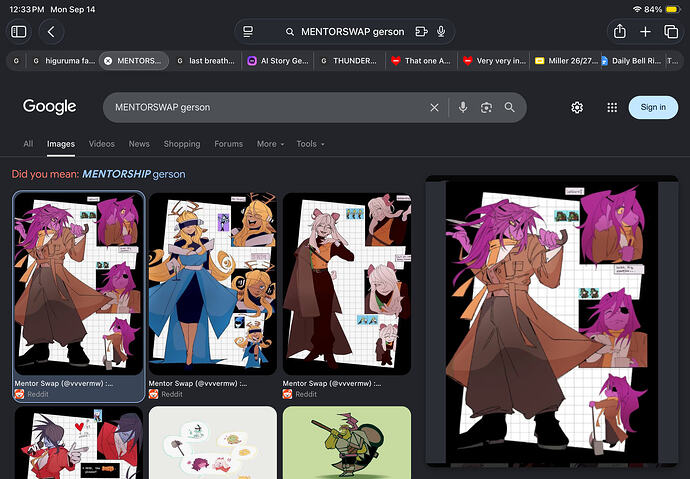Expand the More dropdown
The width and height of the screenshot is (690, 479).
[x=270, y=144]
